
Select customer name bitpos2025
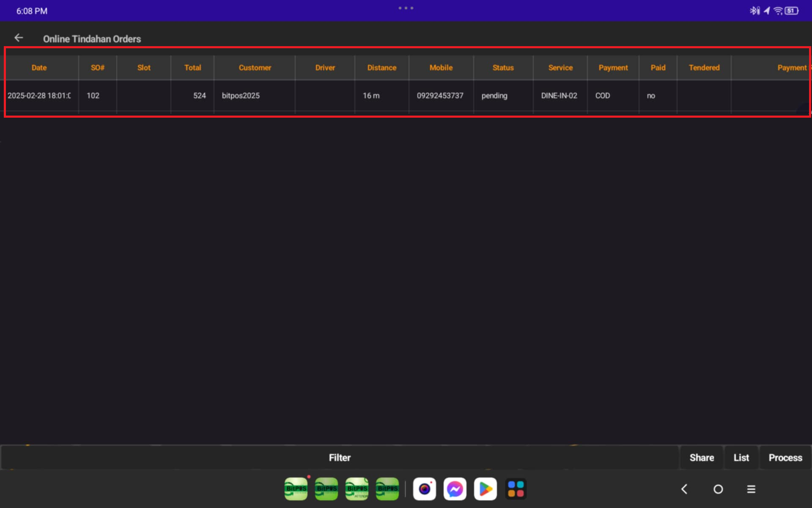click(x=255, y=96)
